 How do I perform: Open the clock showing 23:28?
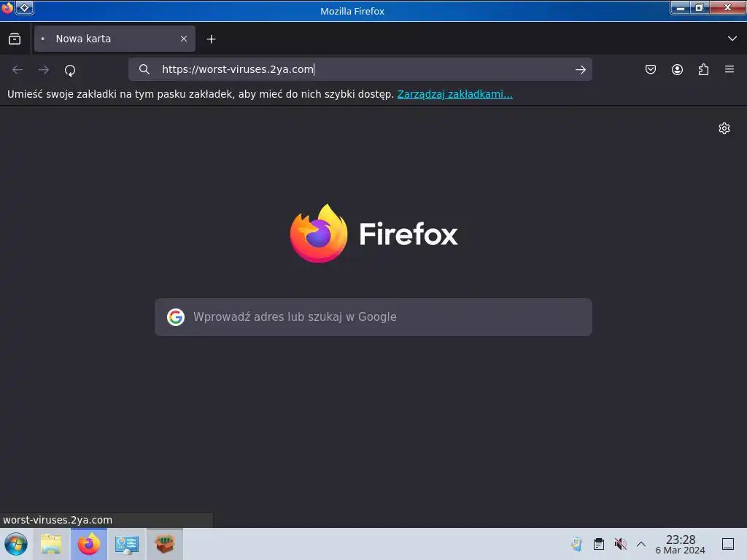681,544
